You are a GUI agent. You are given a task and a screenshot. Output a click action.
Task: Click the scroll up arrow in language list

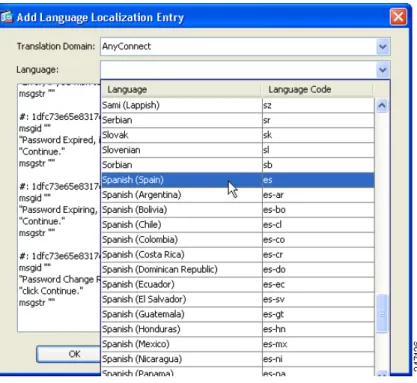coord(382,106)
